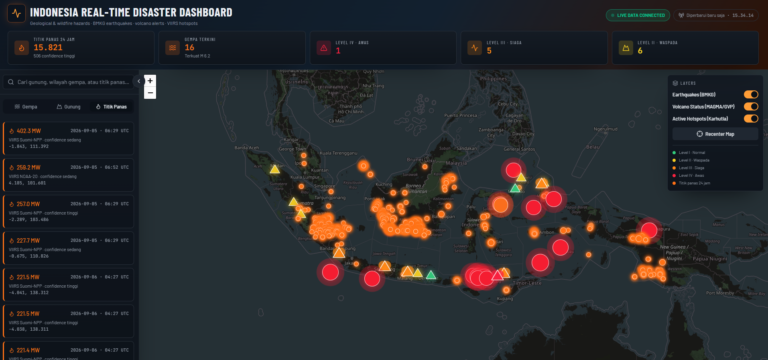Screen dimensions: 768x360
Task: Click green Level I Normal legend dot
Action: (x=675, y=153)
